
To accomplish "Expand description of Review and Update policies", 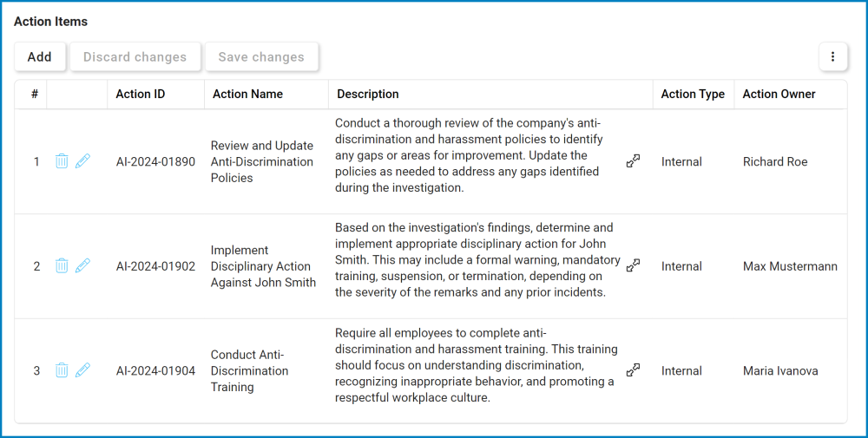I will point(634,161).
